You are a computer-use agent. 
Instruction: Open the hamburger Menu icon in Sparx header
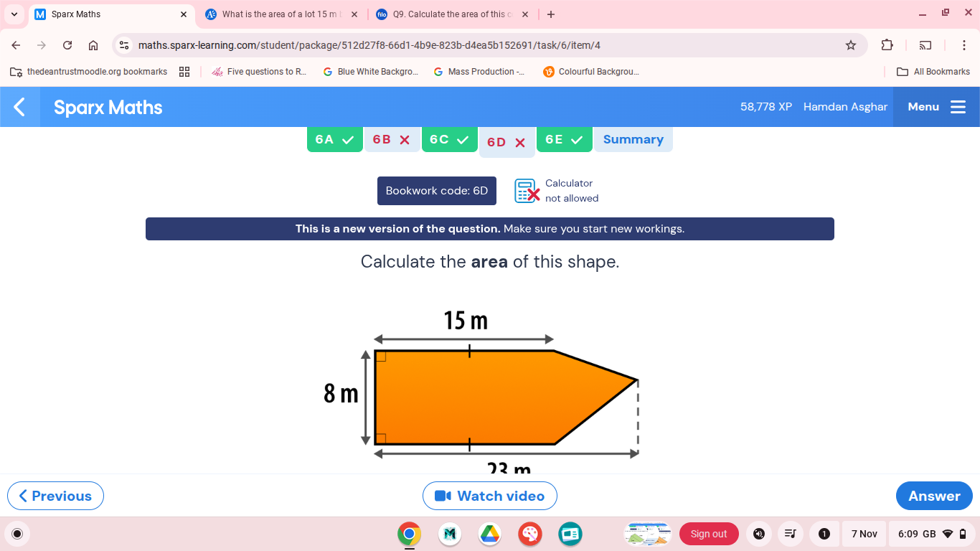pos(958,106)
